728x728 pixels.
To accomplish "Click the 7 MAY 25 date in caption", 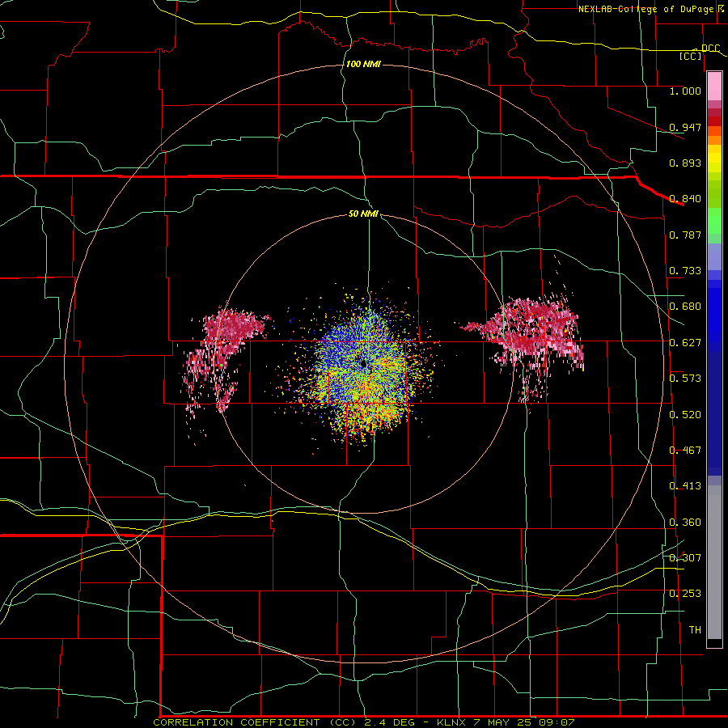I will click(x=503, y=722).
